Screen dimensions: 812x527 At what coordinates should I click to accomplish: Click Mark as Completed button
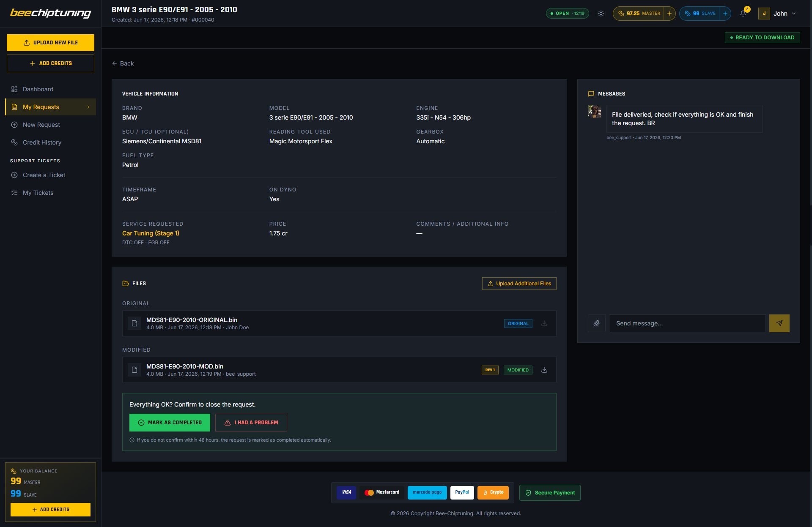pyautogui.click(x=170, y=423)
